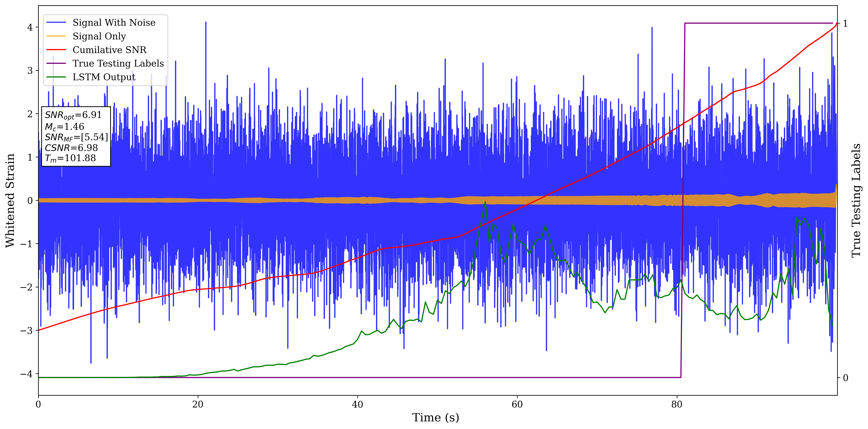Screen dimensions: 868x429
Task: Click the 'Signal With Noise' legend text
Action: click(114, 23)
